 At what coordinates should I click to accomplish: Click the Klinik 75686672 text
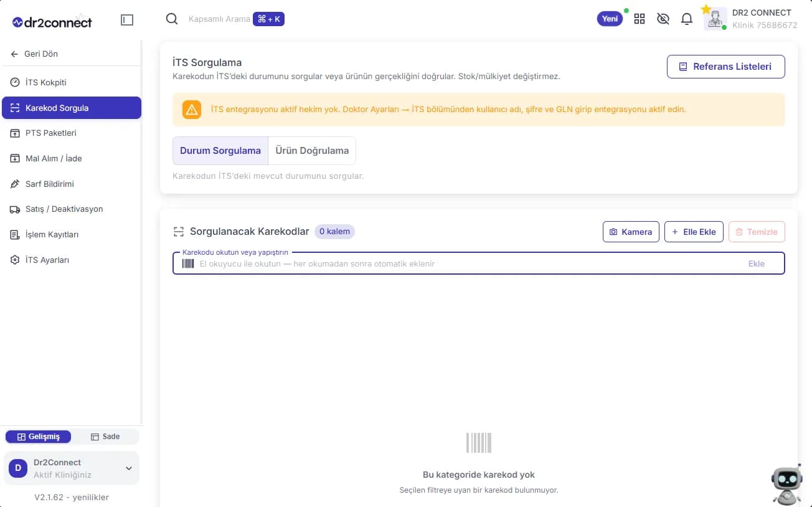pos(765,26)
